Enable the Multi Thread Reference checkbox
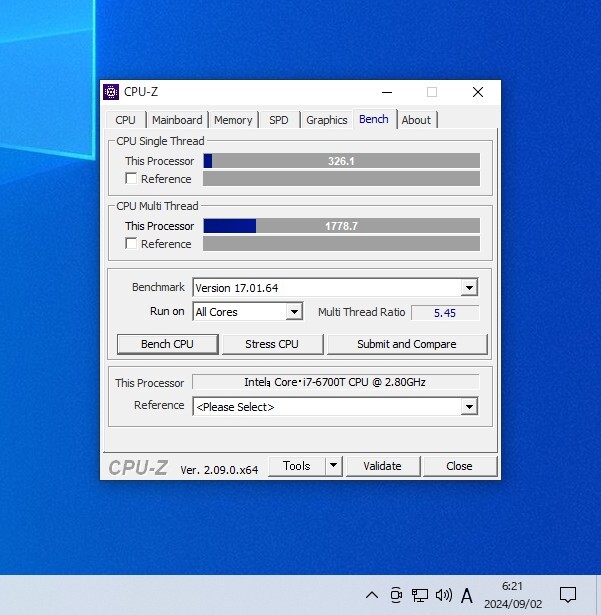Viewport: 601px width, 615px height. pos(131,244)
